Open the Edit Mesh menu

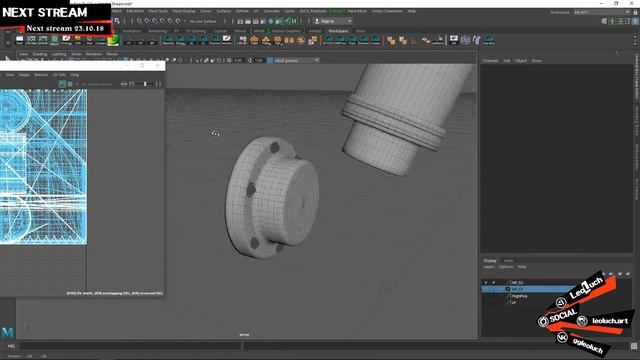coord(135,11)
